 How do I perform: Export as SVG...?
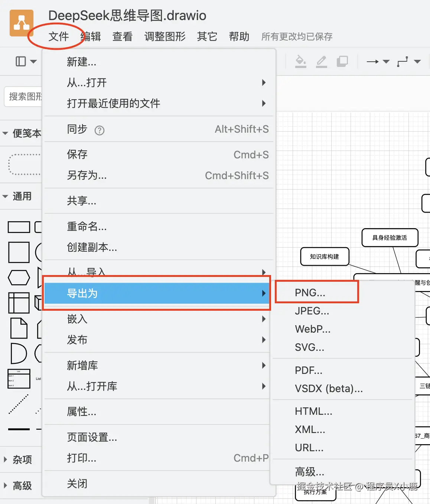[342, 347]
